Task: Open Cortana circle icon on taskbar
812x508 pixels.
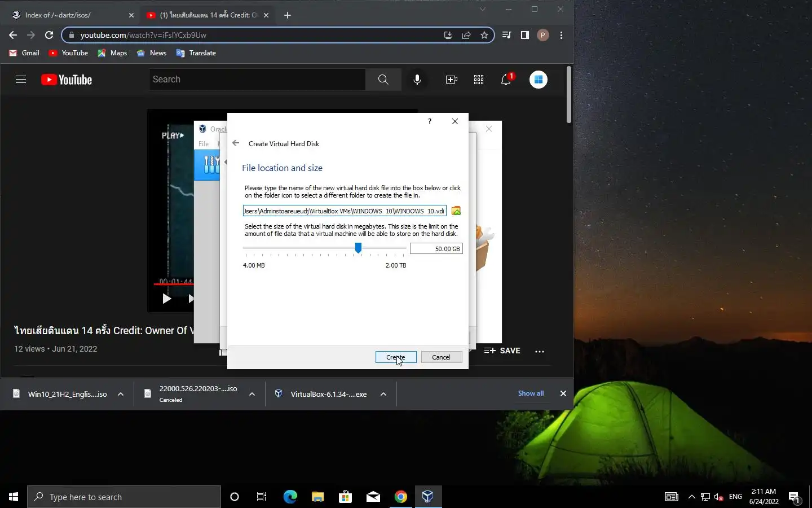Action: pyautogui.click(x=235, y=497)
